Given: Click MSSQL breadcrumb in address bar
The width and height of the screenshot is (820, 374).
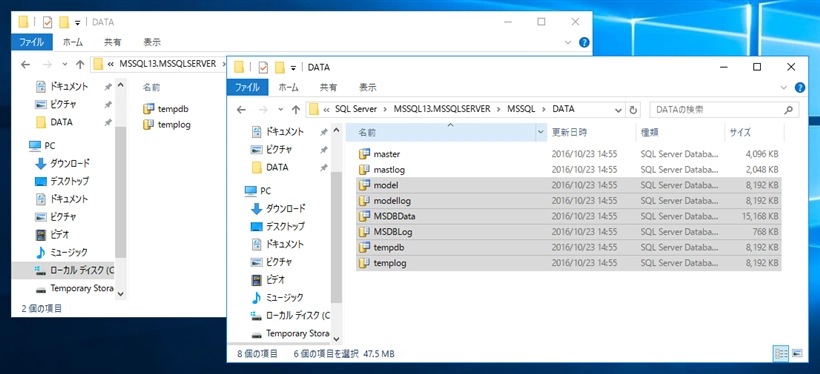Looking at the screenshot, I should tap(521, 109).
